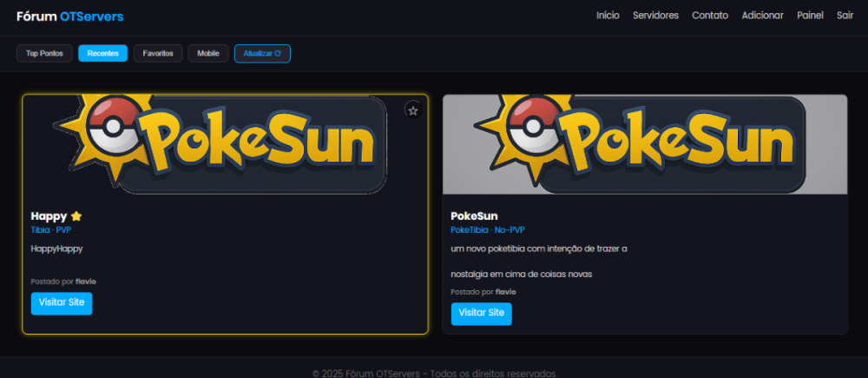The image size is (868, 378).
Task: Open the Contato page
Action: click(710, 16)
